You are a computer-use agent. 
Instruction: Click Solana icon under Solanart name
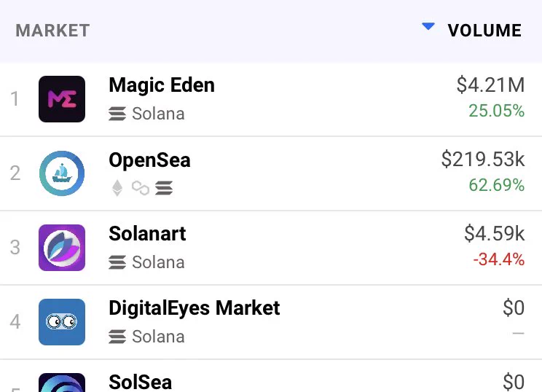(117, 262)
